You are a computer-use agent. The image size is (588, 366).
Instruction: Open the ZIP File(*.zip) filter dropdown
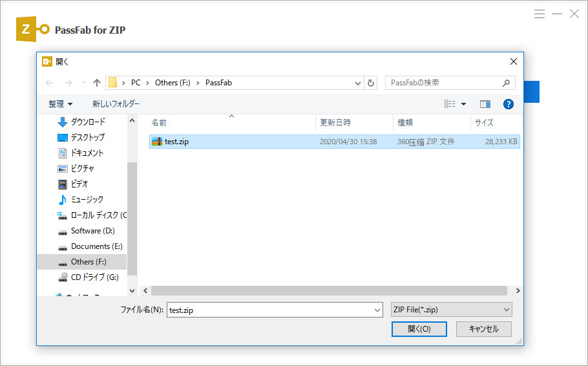(x=452, y=310)
